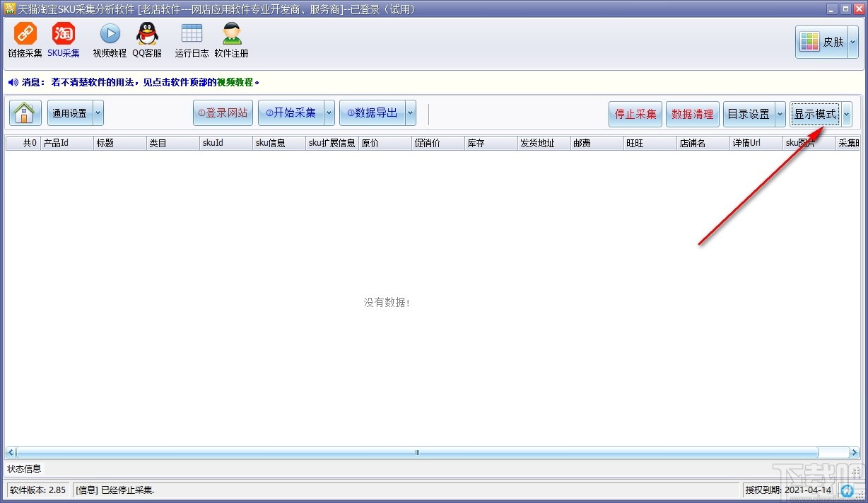
Task: Sort by sku扩展信息 column header
Action: [x=332, y=143]
